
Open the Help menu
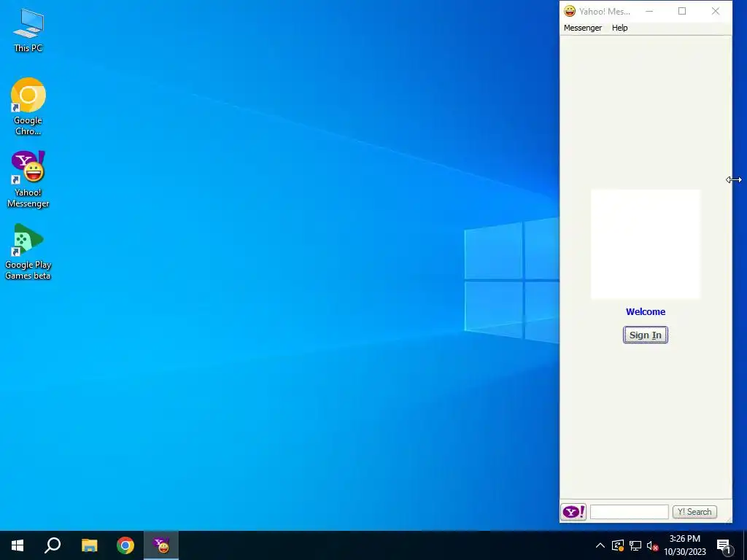pos(619,28)
